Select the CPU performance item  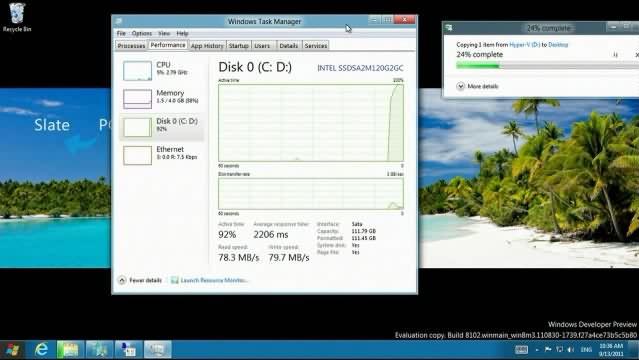(x=161, y=70)
